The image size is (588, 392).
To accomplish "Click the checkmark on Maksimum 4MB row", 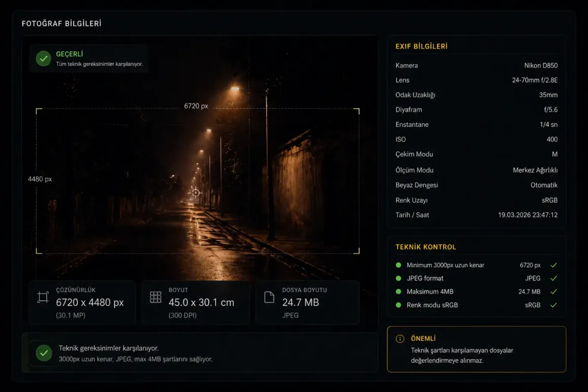I will tap(554, 292).
